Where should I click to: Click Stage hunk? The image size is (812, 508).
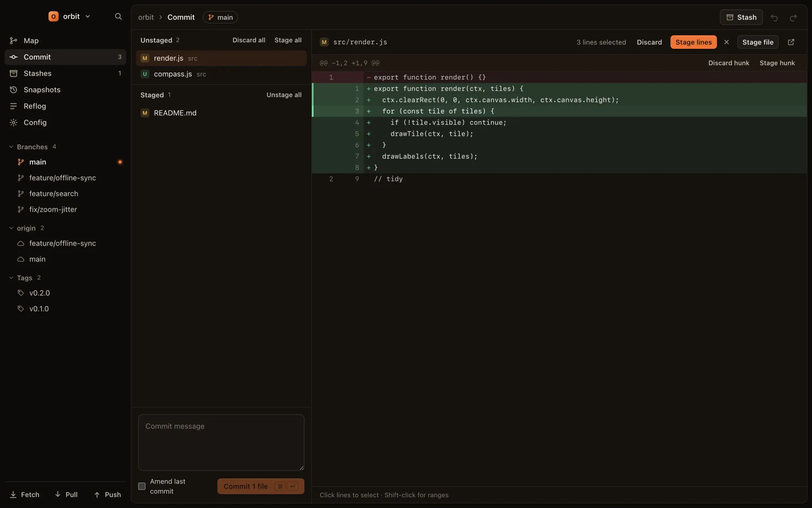click(x=777, y=63)
